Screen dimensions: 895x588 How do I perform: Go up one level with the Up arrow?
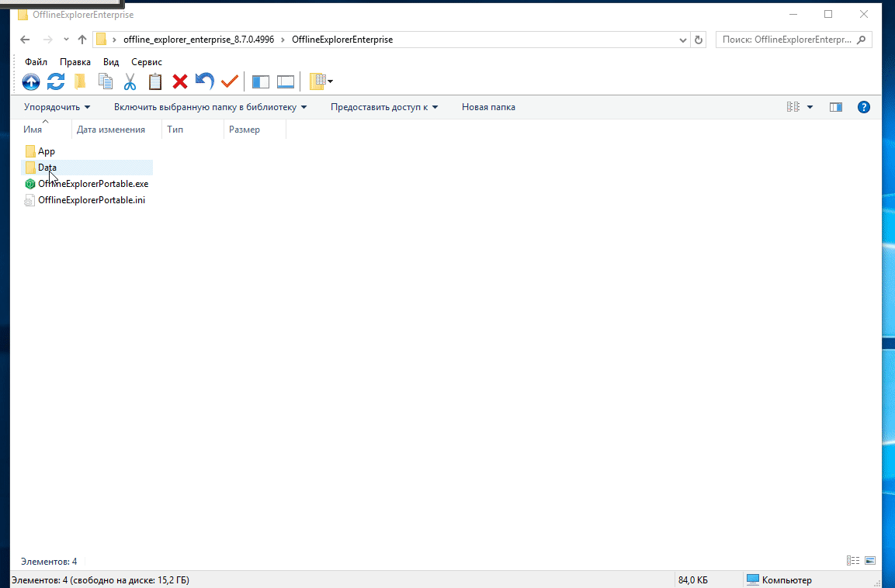click(x=82, y=40)
